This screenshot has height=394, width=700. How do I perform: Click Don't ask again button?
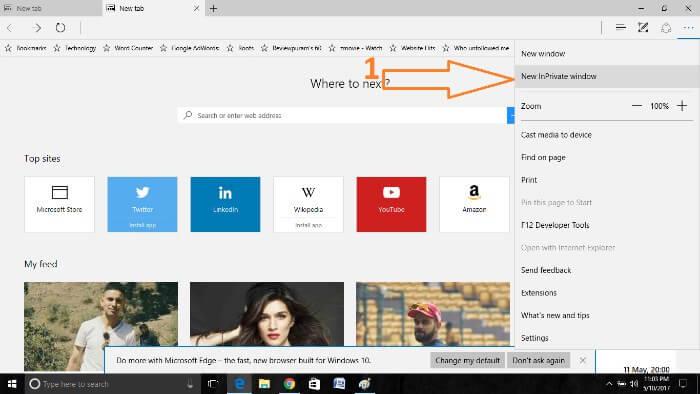click(x=538, y=360)
